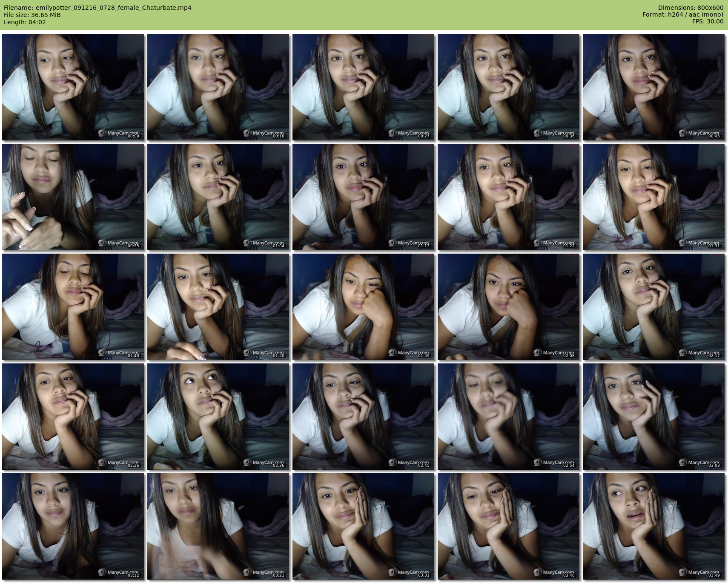
Task: Click the thumbnail at 01:31
Action: click(654, 197)
